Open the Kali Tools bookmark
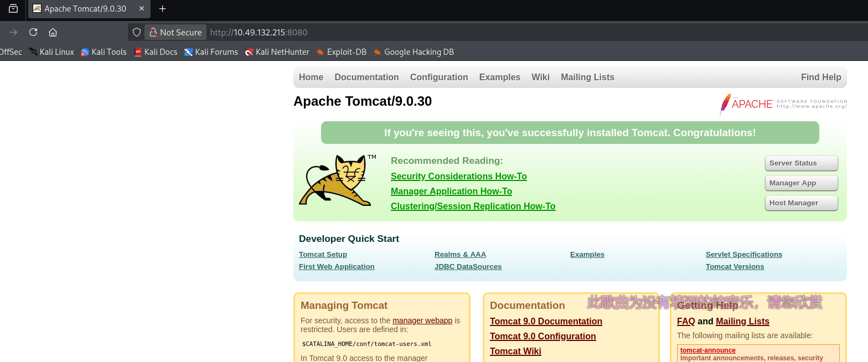 pos(104,52)
